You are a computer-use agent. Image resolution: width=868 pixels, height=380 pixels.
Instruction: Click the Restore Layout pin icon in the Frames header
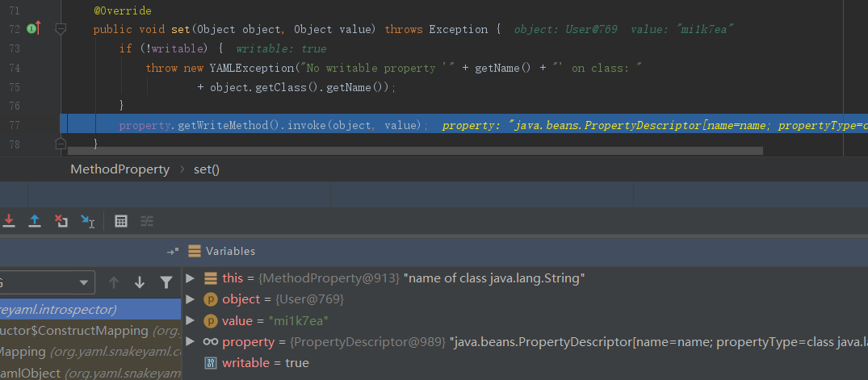[x=172, y=251]
